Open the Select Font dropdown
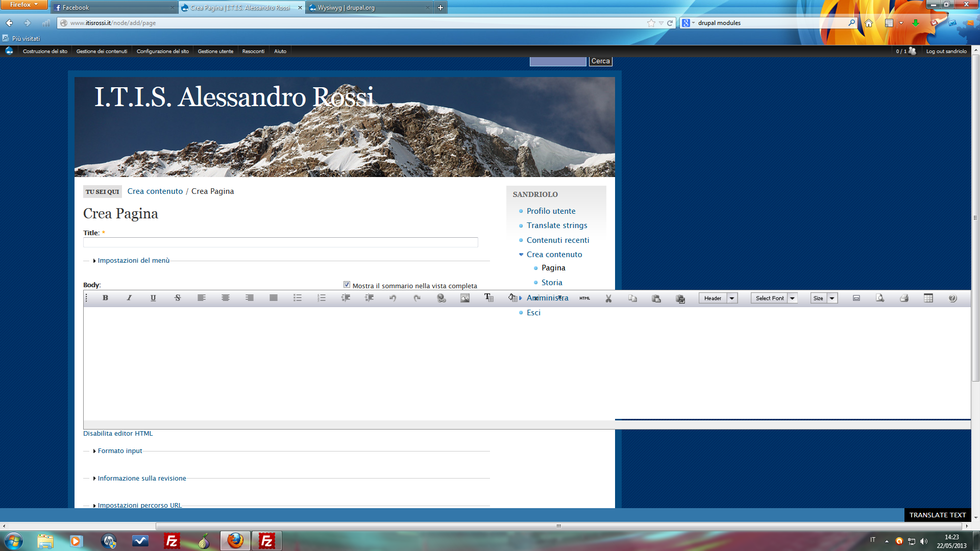Viewport: 980px width, 551px height. click(774, 298)
